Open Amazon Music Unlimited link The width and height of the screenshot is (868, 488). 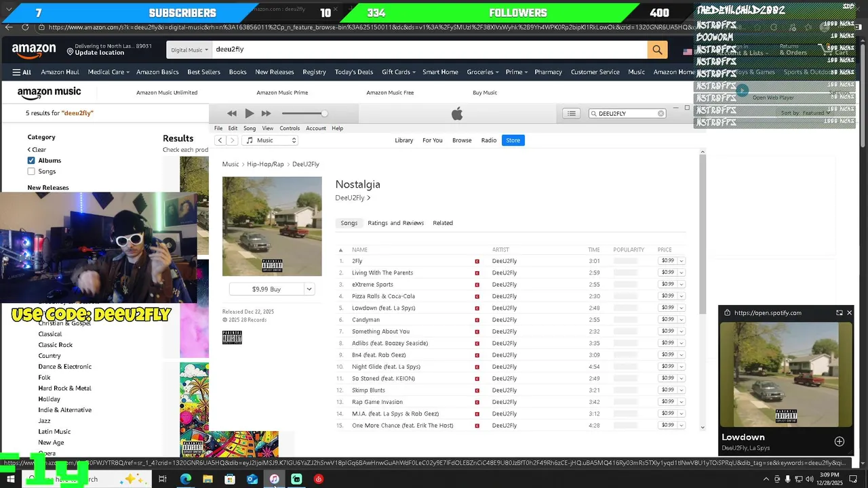click(167, 92)
